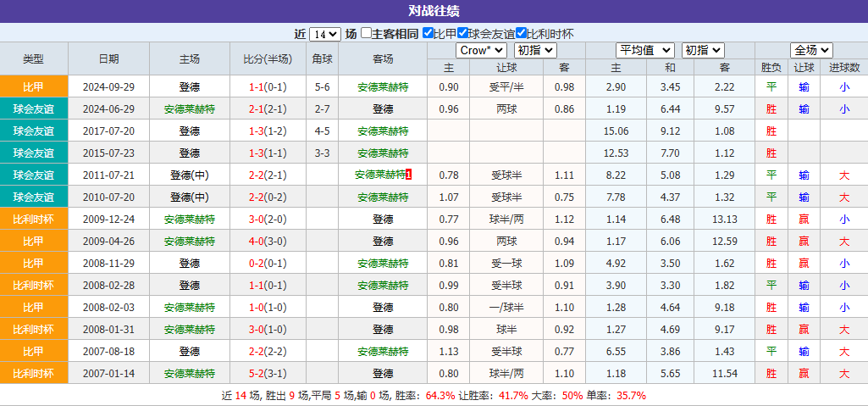Open the match count dropdown showing 14

(324, 34)
